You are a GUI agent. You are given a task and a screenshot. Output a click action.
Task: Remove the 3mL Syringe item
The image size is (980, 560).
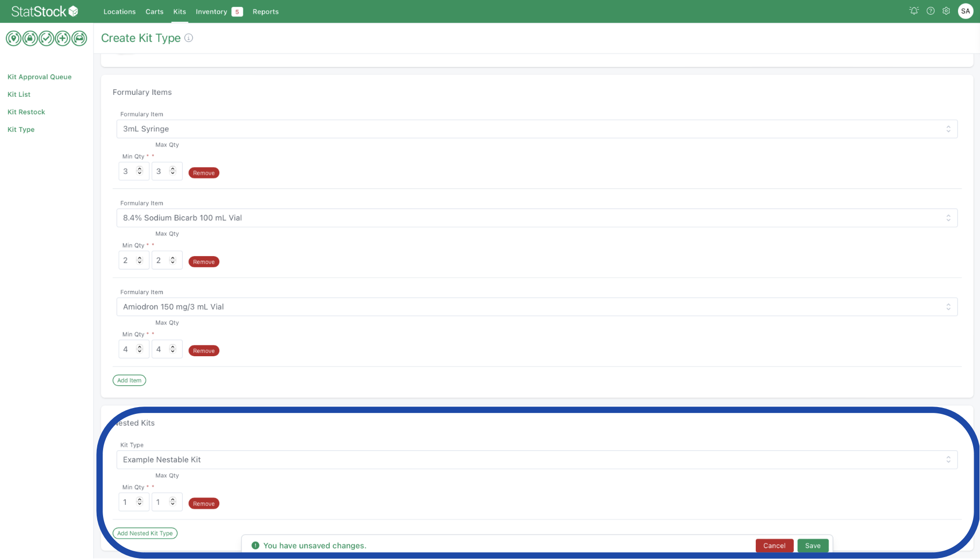tap(204, 173)
